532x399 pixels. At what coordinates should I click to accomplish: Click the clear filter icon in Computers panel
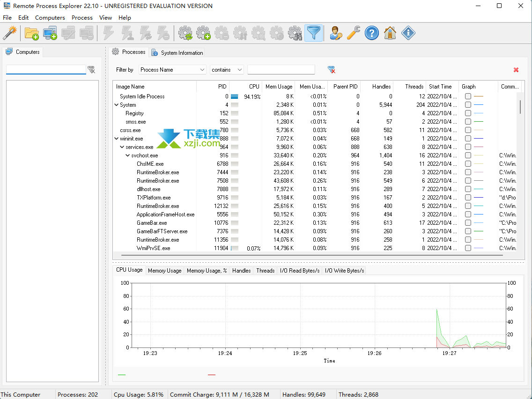91,70
